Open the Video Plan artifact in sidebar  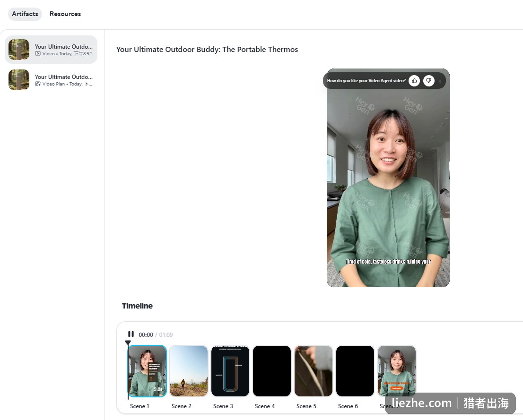51,80
